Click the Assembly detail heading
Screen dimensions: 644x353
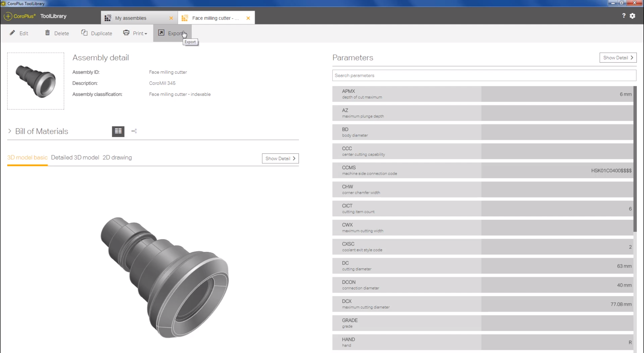coord(100,58)
